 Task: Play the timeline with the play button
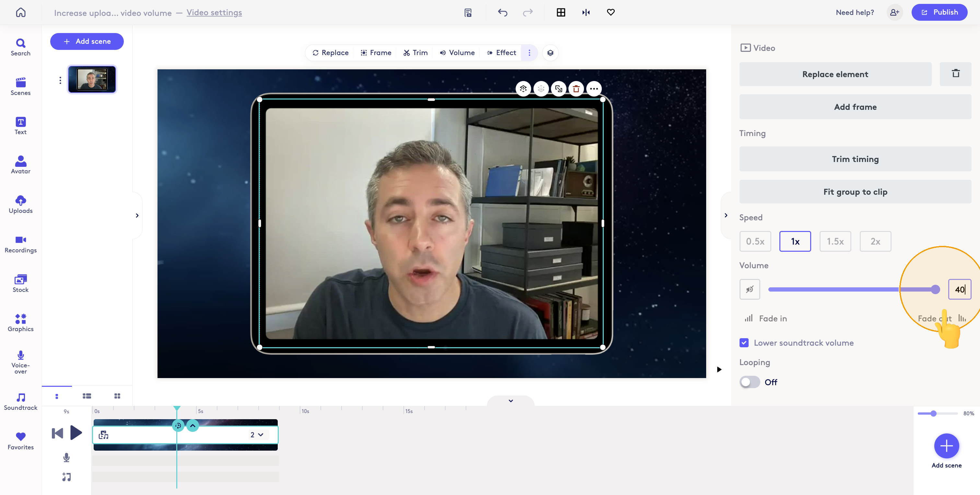pyautogui.click(x=76, y=433)
